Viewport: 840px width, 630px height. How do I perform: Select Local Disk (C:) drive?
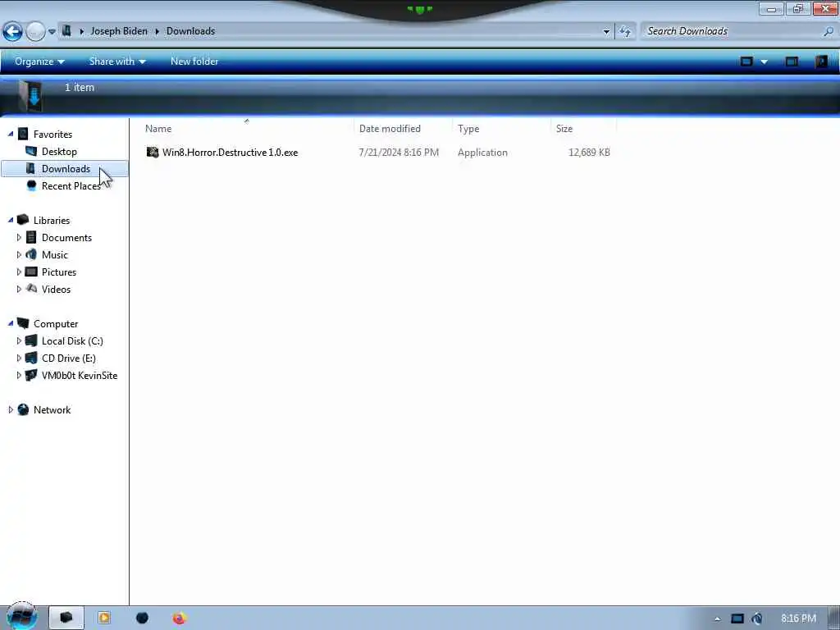pyautogui.click(x=72, y=340)
